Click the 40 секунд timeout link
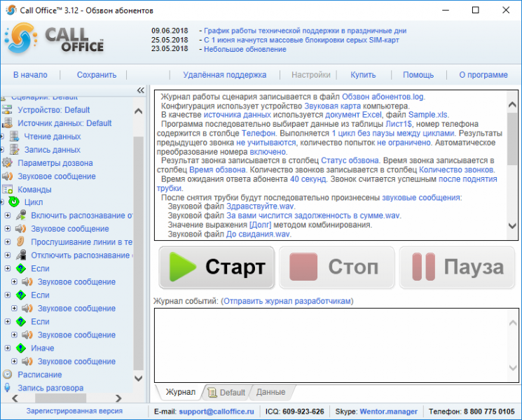The image size is (522, 420). click(308, 179)
